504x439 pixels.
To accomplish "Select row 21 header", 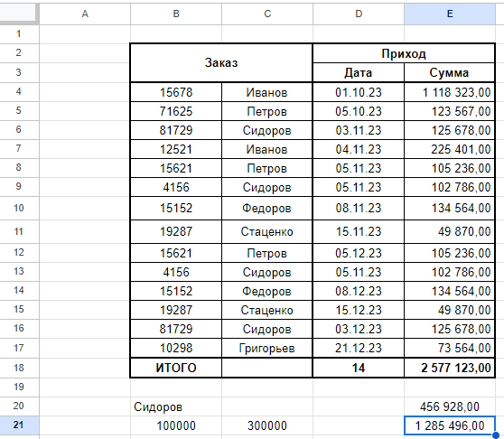I will point(19,425).
